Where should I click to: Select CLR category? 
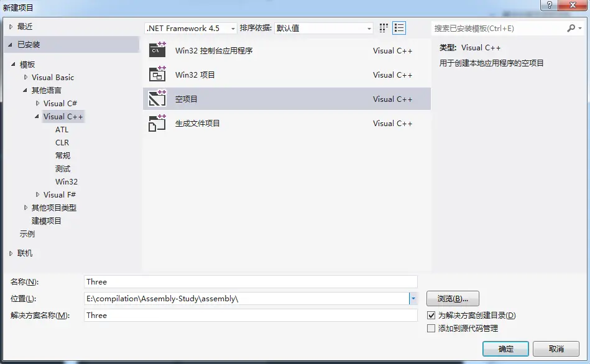point(62,142)
